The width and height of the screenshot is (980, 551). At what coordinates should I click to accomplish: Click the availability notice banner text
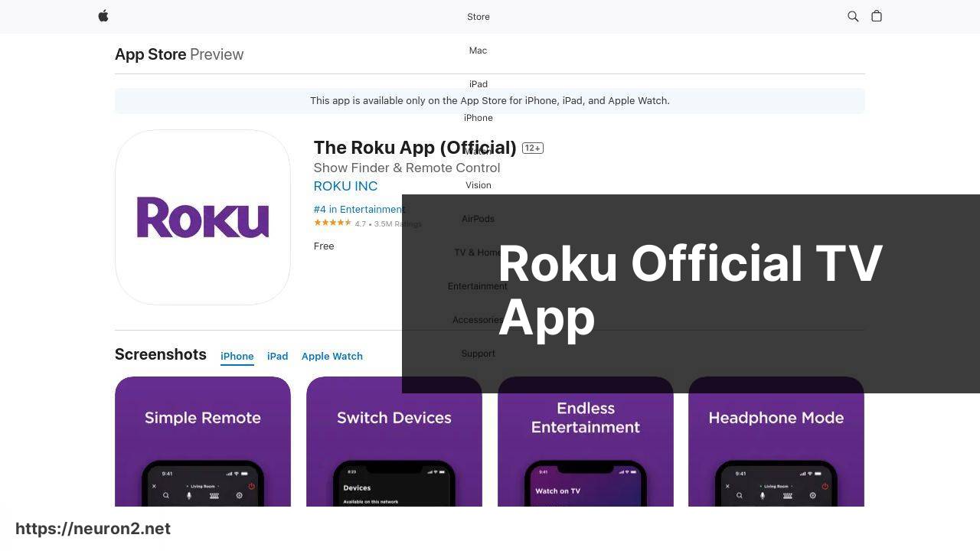(490, 100)
